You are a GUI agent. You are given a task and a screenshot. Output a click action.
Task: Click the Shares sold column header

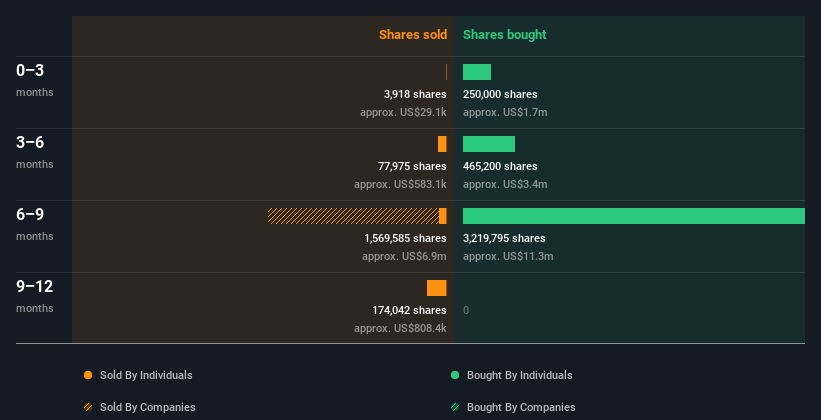click(413, 35)
